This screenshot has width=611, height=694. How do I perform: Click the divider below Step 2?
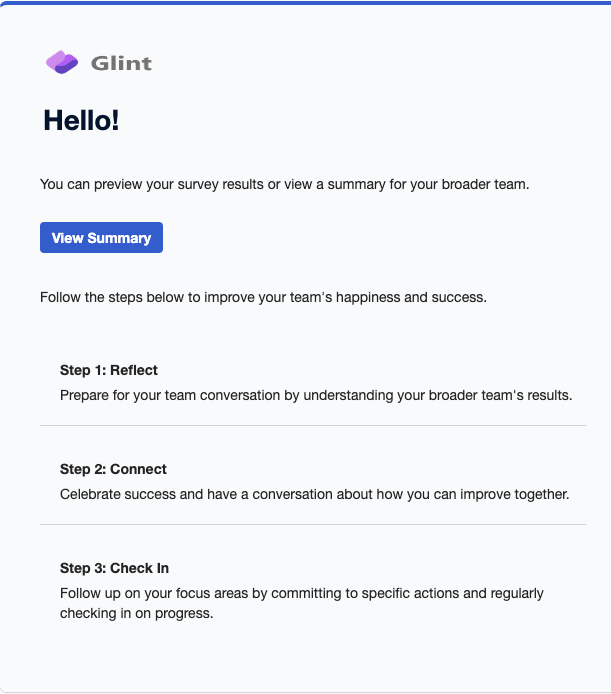[313, 524]
